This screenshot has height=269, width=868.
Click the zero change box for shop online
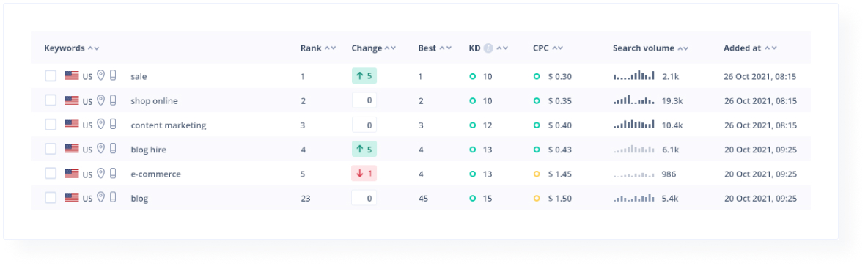coord(364,100)
